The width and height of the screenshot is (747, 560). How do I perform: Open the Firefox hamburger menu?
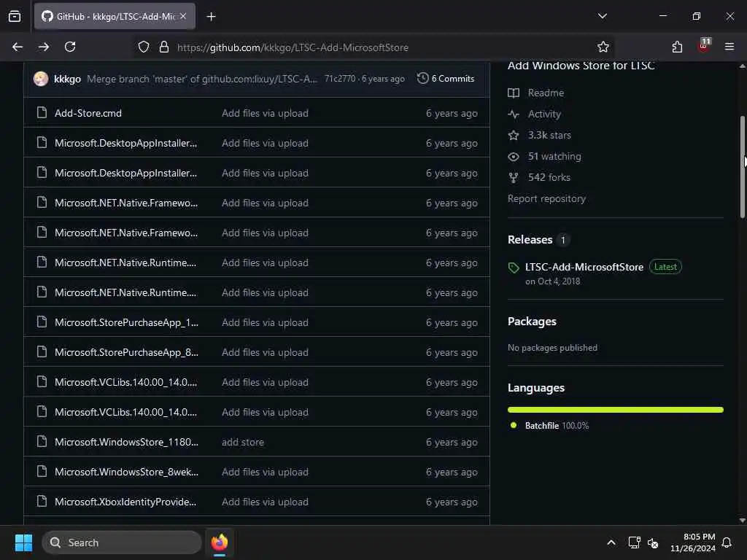point(729,47)
